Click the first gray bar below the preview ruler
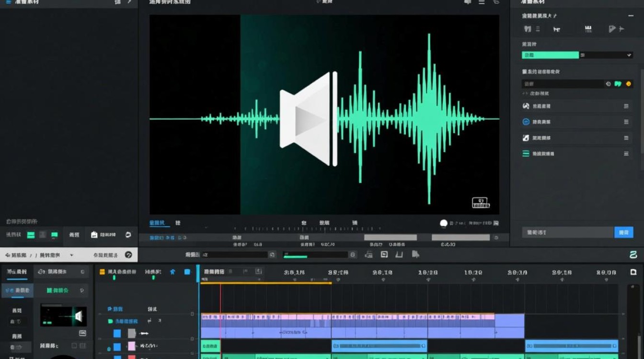Screen dimensions: 644x359 tap(391, 237)
